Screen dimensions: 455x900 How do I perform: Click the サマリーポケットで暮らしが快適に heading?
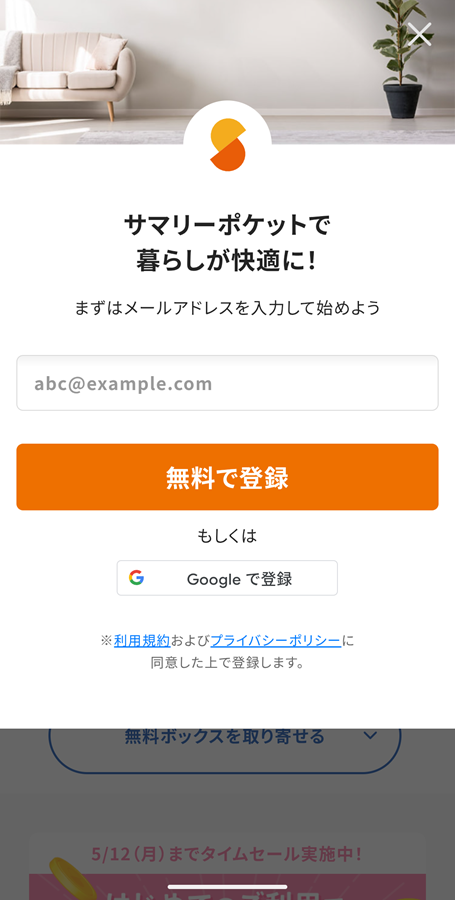tap(227, 243)
